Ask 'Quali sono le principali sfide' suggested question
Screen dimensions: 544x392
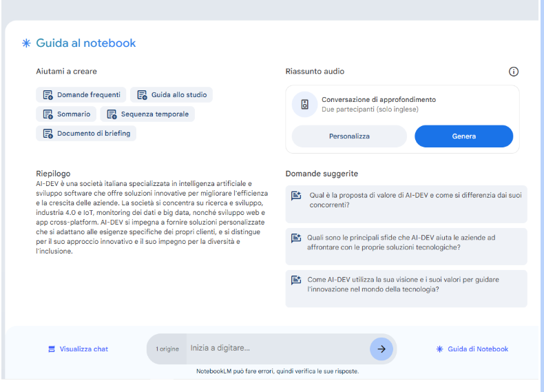click(406, 247)
